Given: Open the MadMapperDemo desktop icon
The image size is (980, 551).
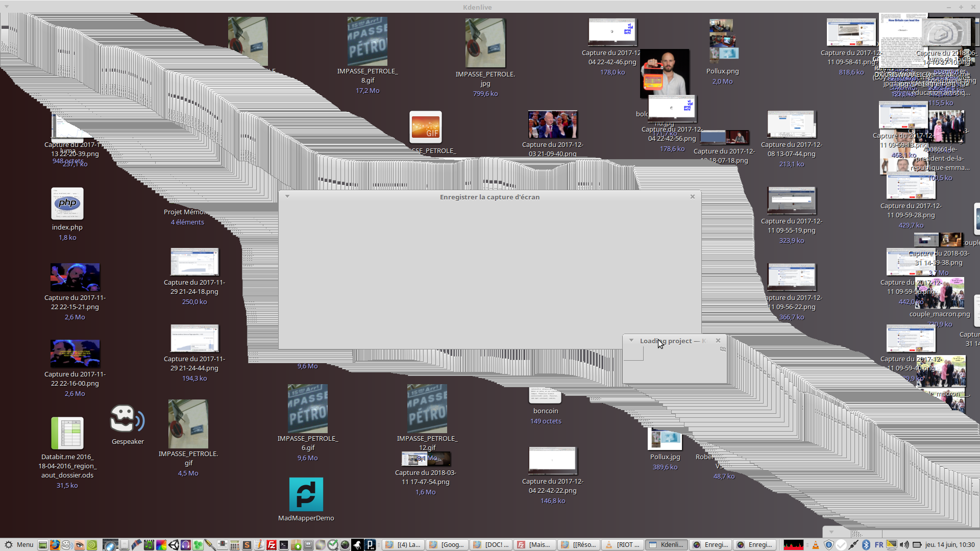Looking at the screenshot, I should click(306, 494).
